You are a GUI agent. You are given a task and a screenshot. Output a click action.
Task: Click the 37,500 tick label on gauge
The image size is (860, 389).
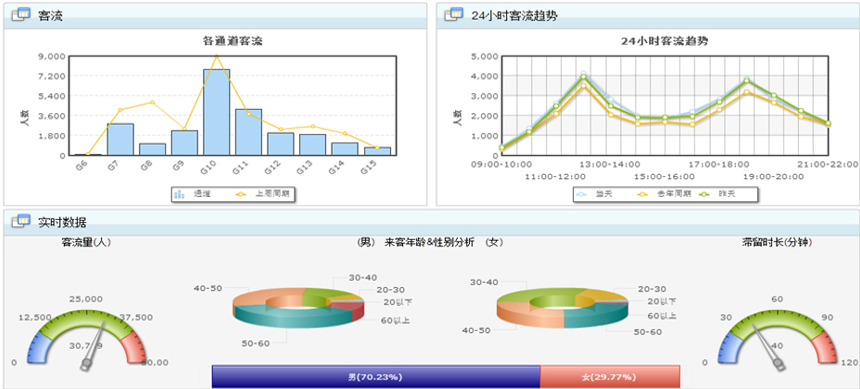137,318
